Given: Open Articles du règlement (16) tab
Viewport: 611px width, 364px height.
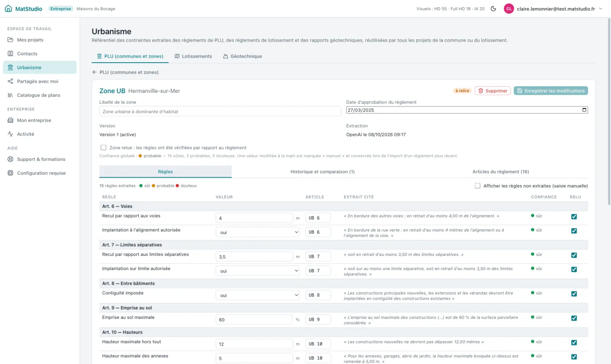Looking at the screenshot, I should click(x=501, y=172).
